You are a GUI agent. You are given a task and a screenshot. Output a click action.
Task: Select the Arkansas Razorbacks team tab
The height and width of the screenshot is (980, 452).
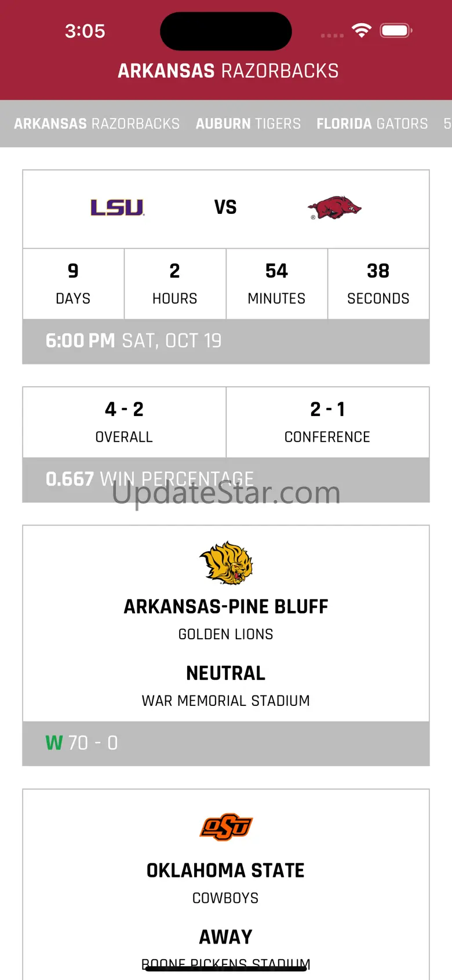[97, 123]
